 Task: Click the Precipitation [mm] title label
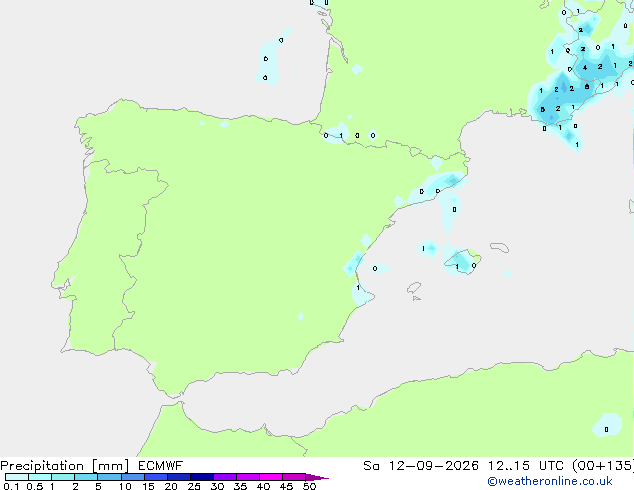(65, 466)
